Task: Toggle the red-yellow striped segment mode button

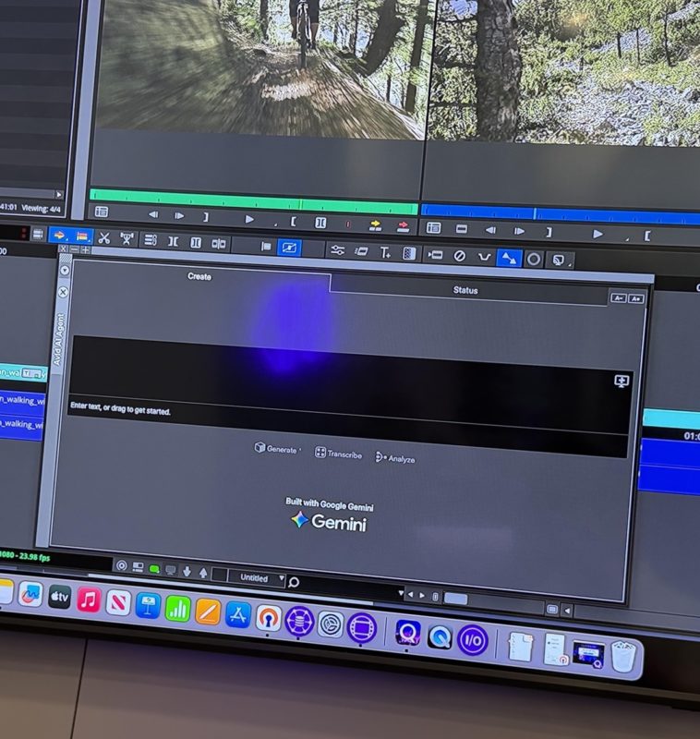Action: pos(82,236)
